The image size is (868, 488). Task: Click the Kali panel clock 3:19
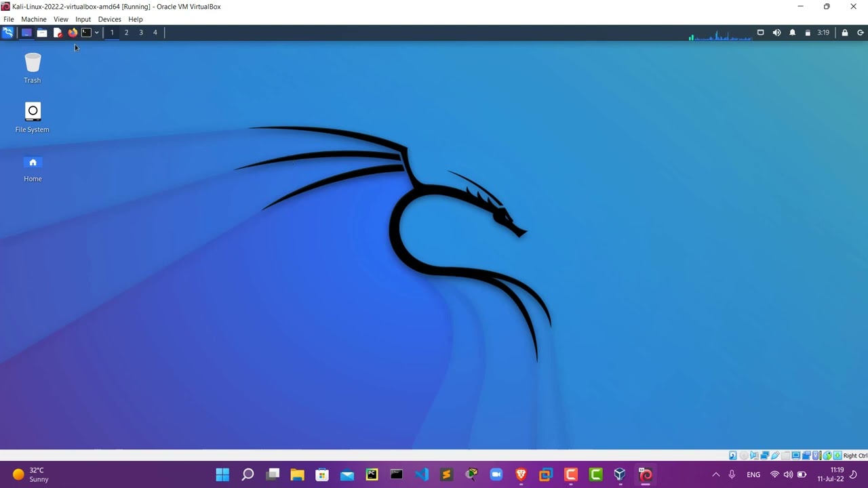[823, 33]
